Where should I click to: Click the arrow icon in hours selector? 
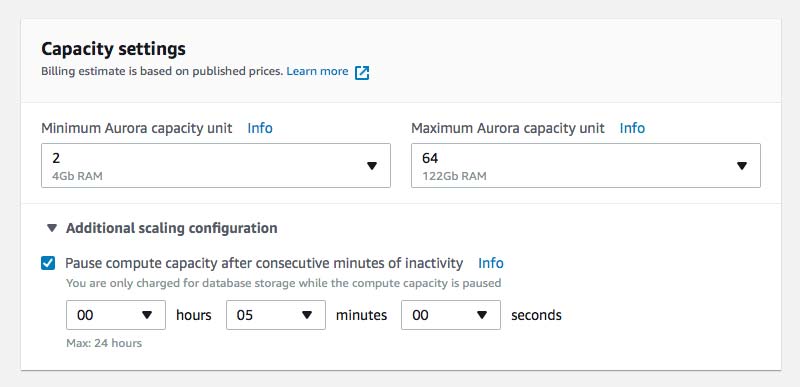147,315
